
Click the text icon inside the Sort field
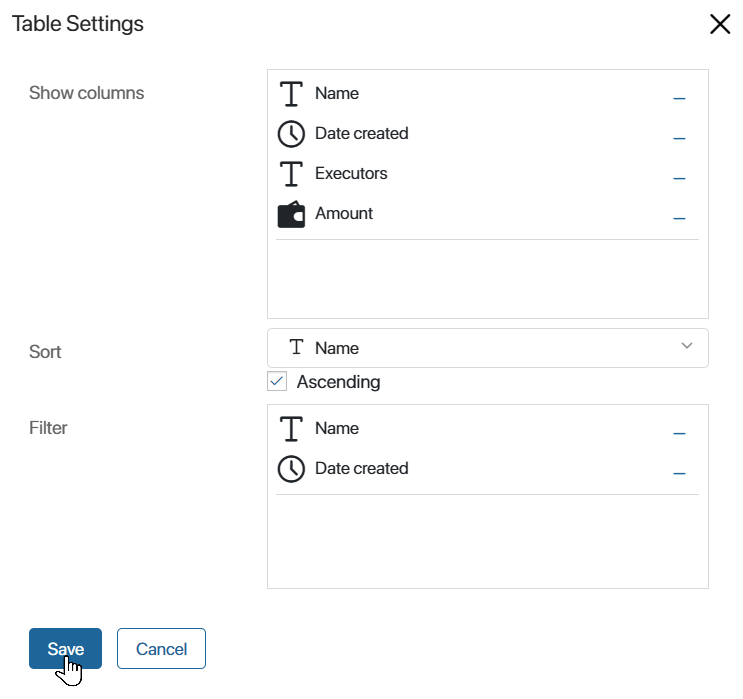297,347
